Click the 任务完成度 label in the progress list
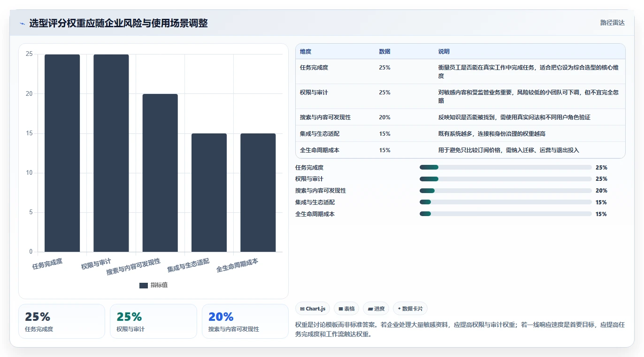Image resolution: width=644 pixels, height=357 pixels. click(x=309, y=167)
